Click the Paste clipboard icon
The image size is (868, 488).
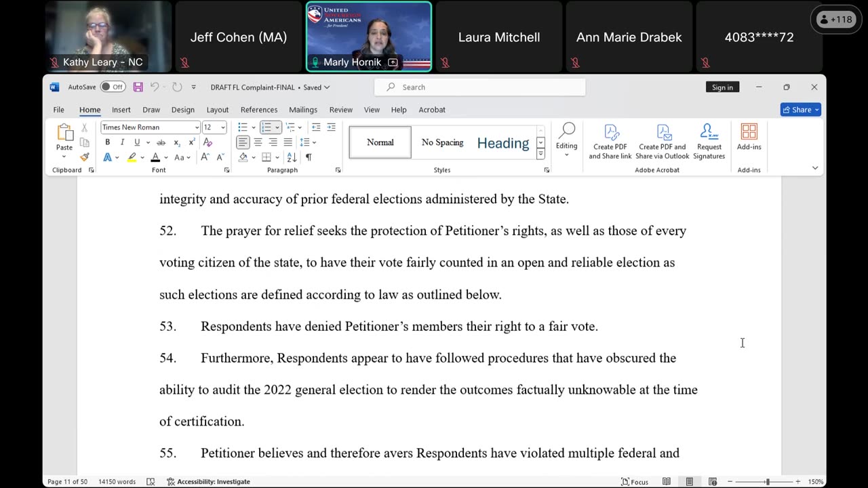[64, 132]
